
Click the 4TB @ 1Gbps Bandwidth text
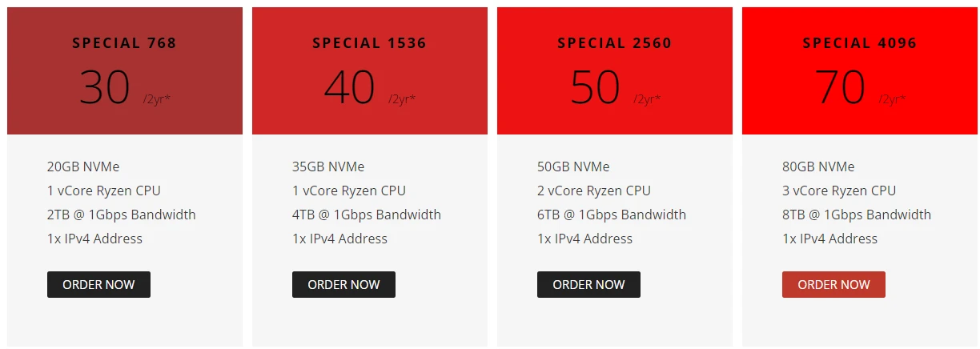coord(367,215)
